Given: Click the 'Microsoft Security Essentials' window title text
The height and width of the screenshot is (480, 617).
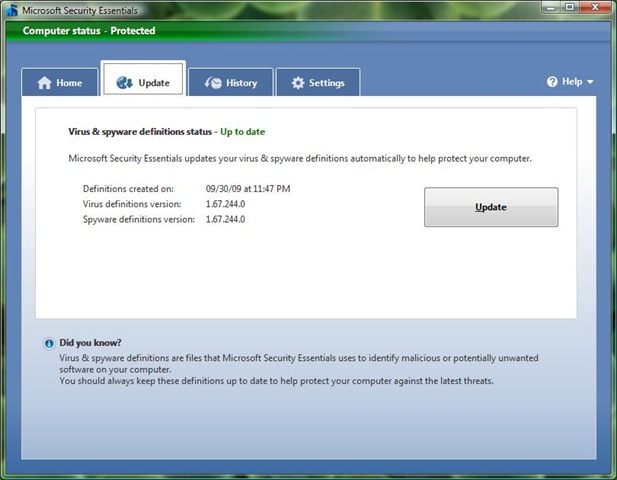Looking at the screenshot, I should point(80,11).
